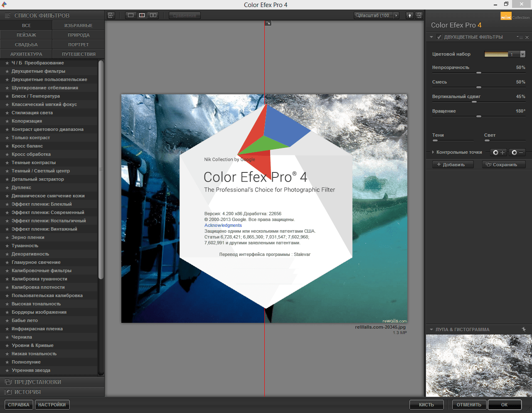Image resolution: width=532 pixels, height=413 pixels.
Task: Select side-by-side preview view
Action: click(153, 15)
